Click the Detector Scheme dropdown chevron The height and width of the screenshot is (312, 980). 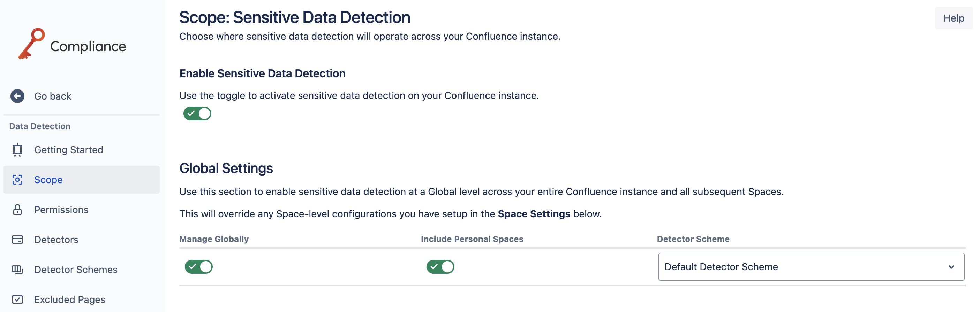951,267
